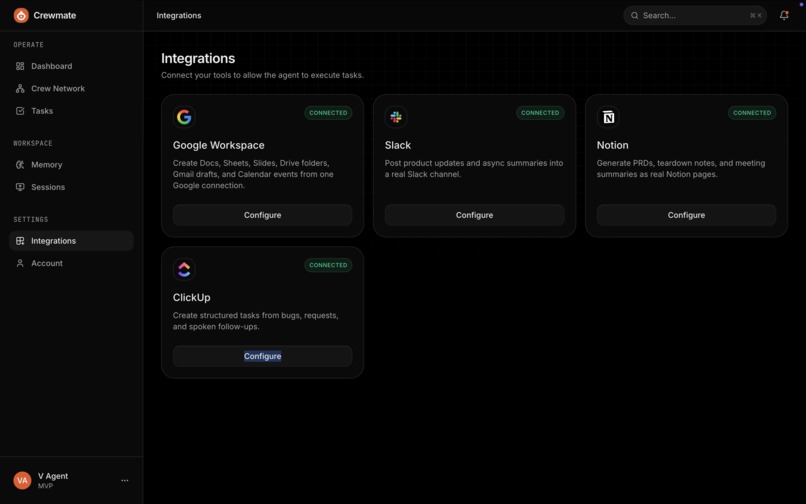Click Google Workspace description text
Viewport: 806px width, 504px height.
(253, 174)
